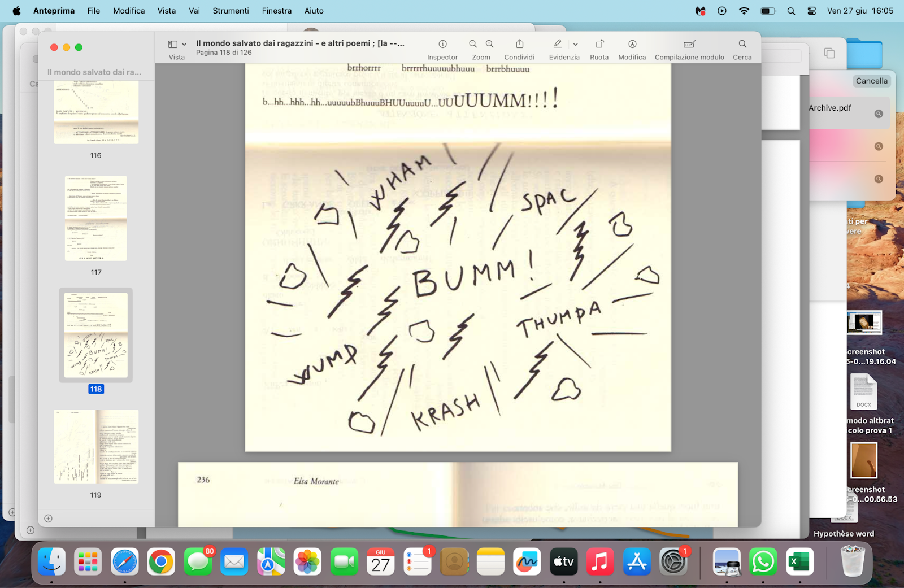
Task: Open the Finestra menu
Action: coord(277,11)
